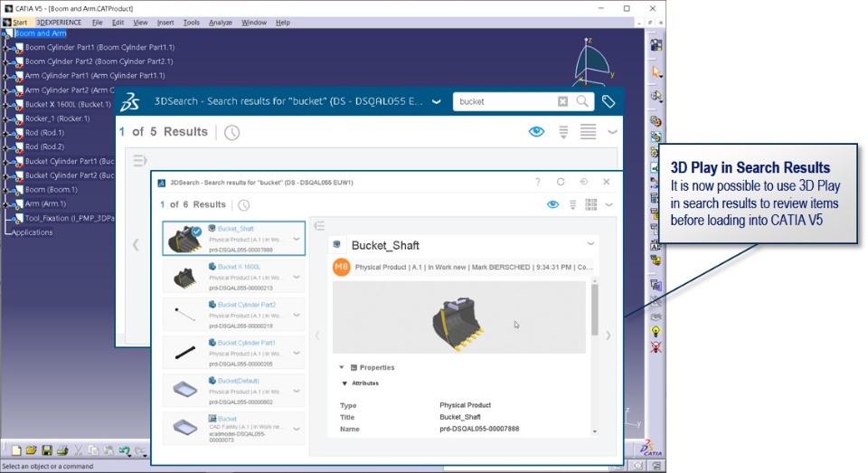Toggle the eye preview icon in front 3DSearch
This screenshot has height=473, width=868.
(x=552, y=205)
